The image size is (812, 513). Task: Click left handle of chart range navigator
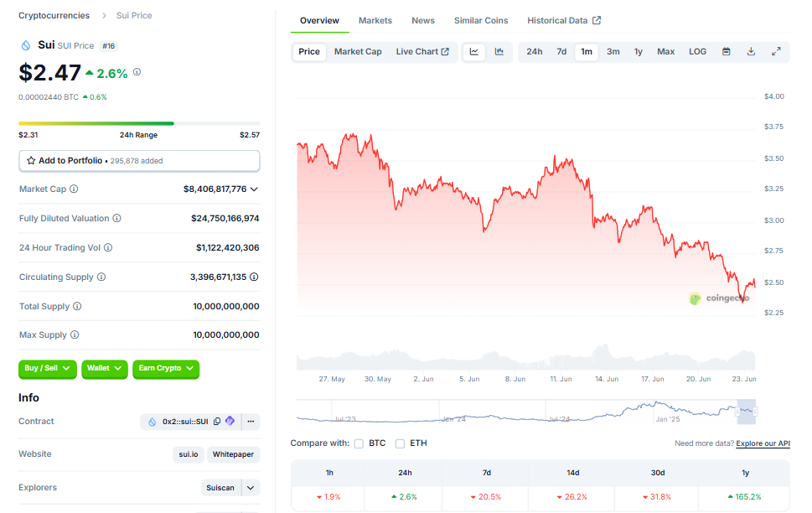(x=737, y=412)
